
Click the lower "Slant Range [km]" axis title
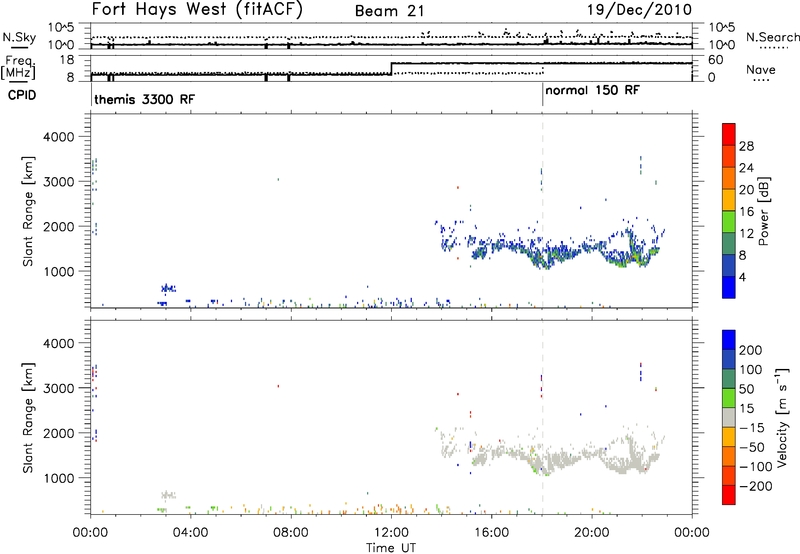[x=28, y=417]
